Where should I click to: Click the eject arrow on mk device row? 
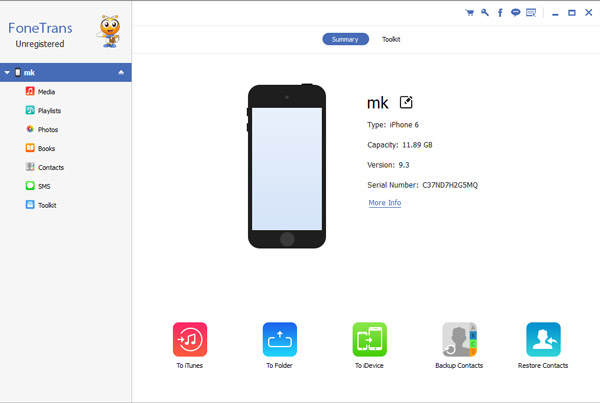pyautogui.click(x=121, y=72)
